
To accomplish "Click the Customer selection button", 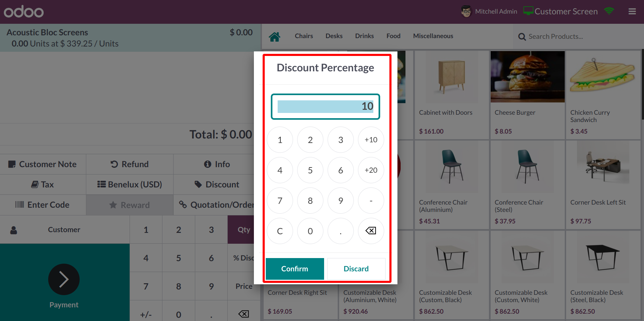I will (x=65, y=229).
